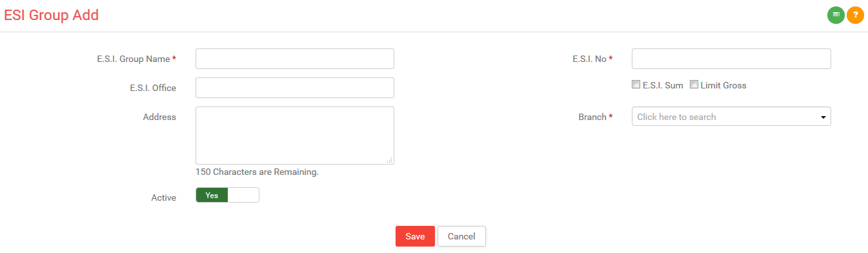Screen dimensions: 868x253
Task: Click the Address box resize grip
Action: tap(390, 160)
